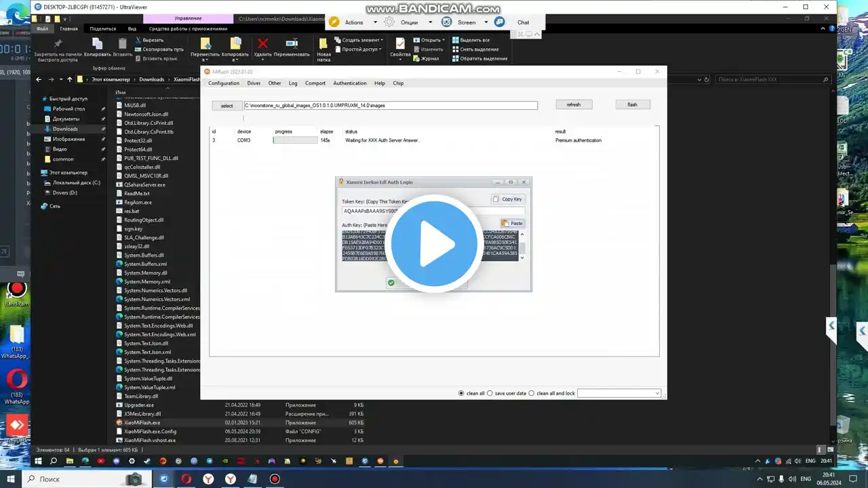Click the Copy Key button in Auth Login
Screen dimensions: 868x488
pos(508,199)
